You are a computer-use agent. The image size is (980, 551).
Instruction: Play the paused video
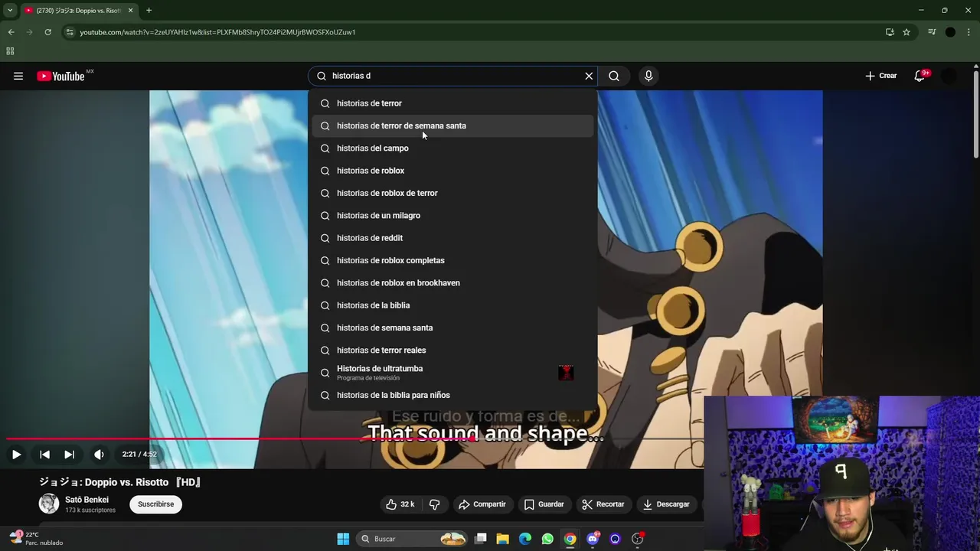pyautogui.click(x=16, y=454)
